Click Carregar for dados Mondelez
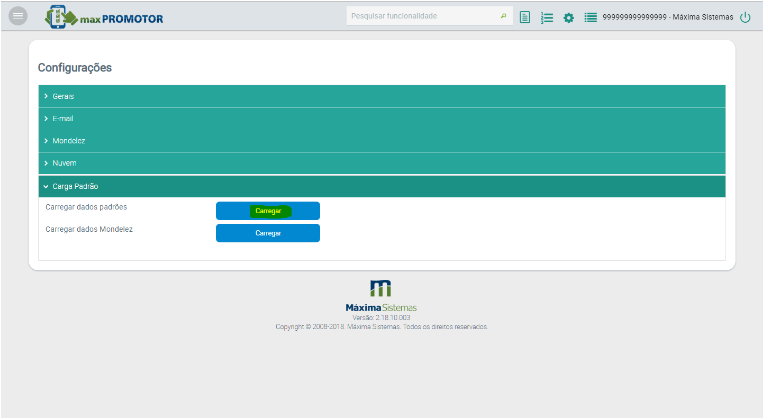The height and width of the screenshot is (418, 765). click(268, 233)
